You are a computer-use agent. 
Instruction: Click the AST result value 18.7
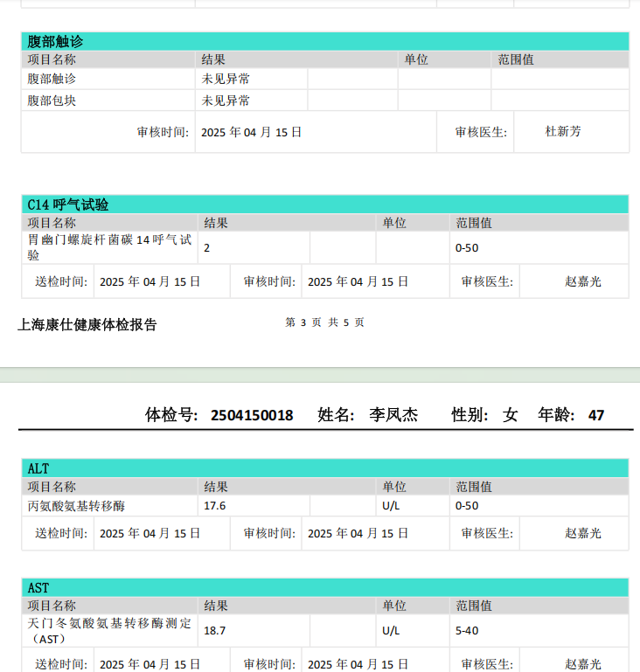(x=215, y=631)
